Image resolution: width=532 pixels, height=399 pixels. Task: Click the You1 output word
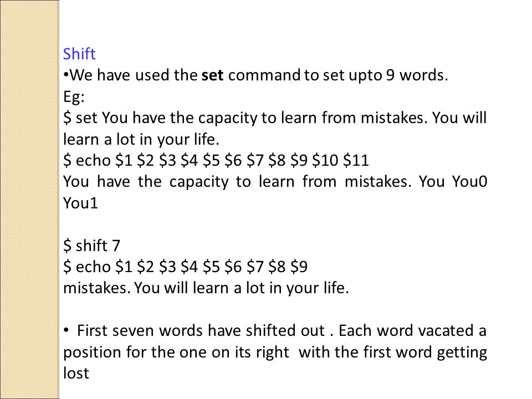tap(80, 203)
